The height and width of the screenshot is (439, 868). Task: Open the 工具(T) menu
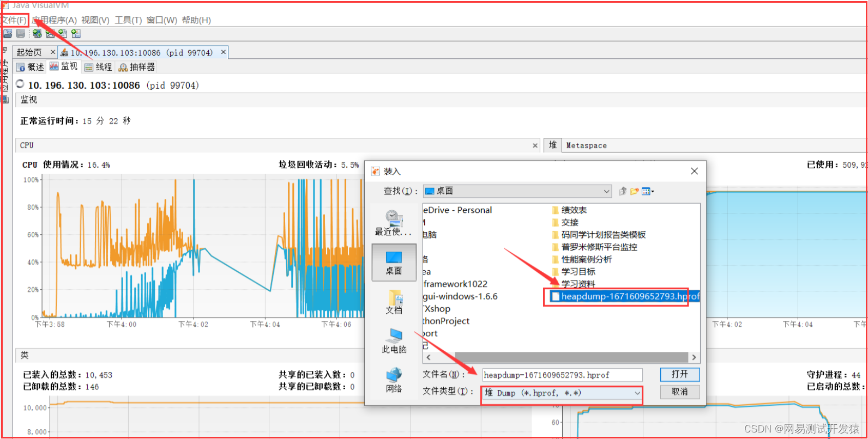click(128, 20)
